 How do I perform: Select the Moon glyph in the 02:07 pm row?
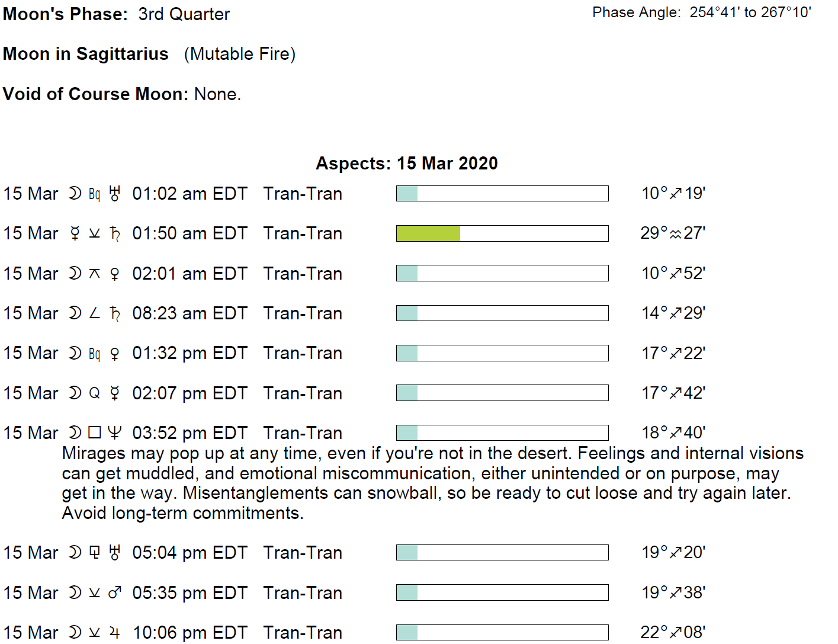click(75, 393)
